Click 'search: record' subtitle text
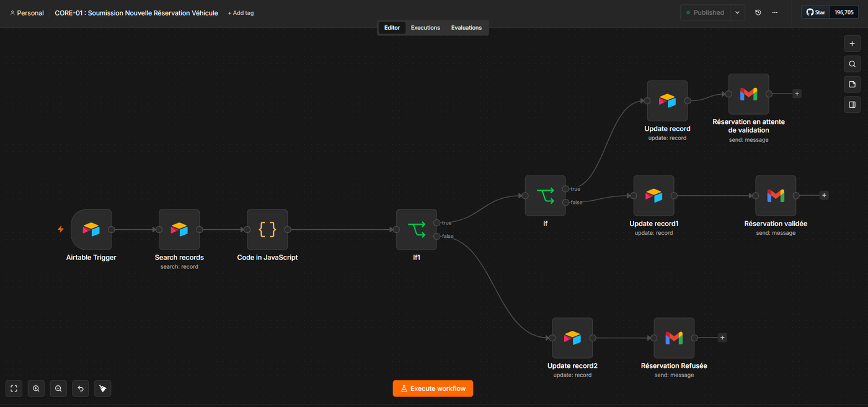The height and width of the screenshot is (407, 868). tap(179, 266)
